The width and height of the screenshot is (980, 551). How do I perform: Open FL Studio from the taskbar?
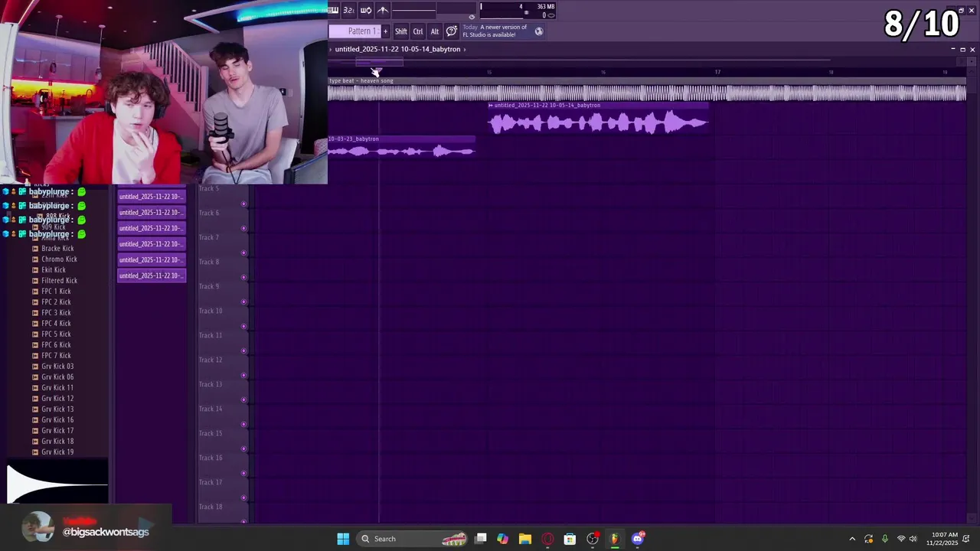point(614,539)
